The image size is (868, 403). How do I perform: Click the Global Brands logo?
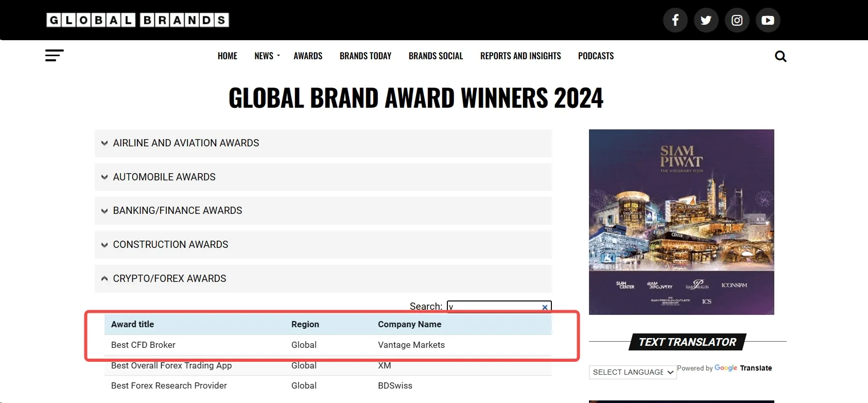(137, 20)
